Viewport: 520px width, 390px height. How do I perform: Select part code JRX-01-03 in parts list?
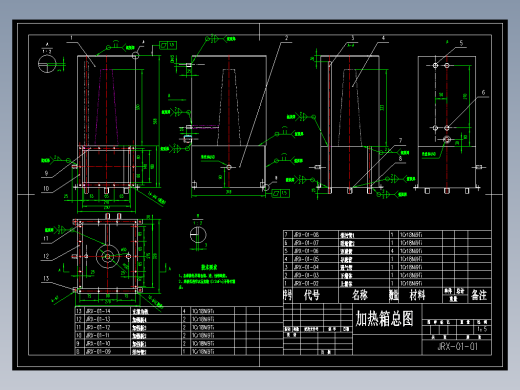306,275
